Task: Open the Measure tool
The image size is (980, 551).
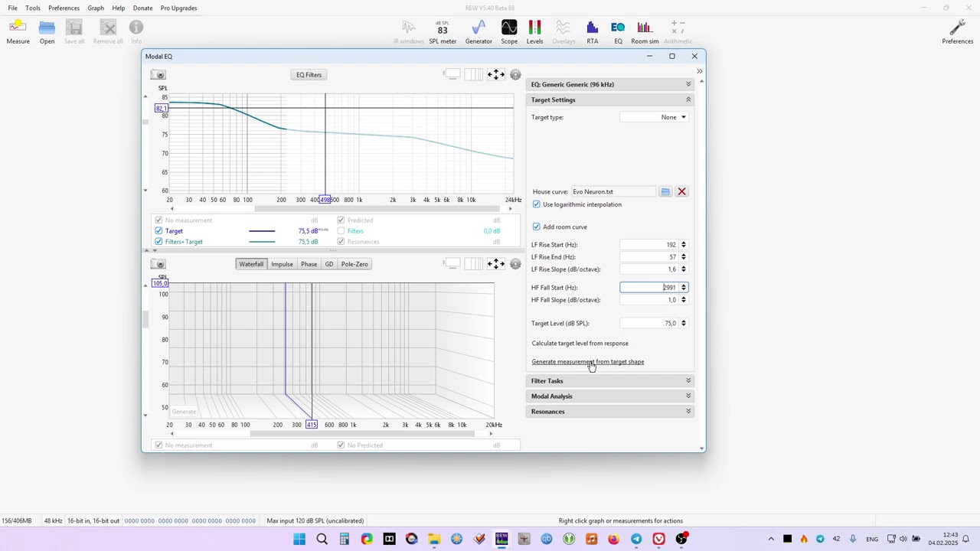Action: click(18, 32)
